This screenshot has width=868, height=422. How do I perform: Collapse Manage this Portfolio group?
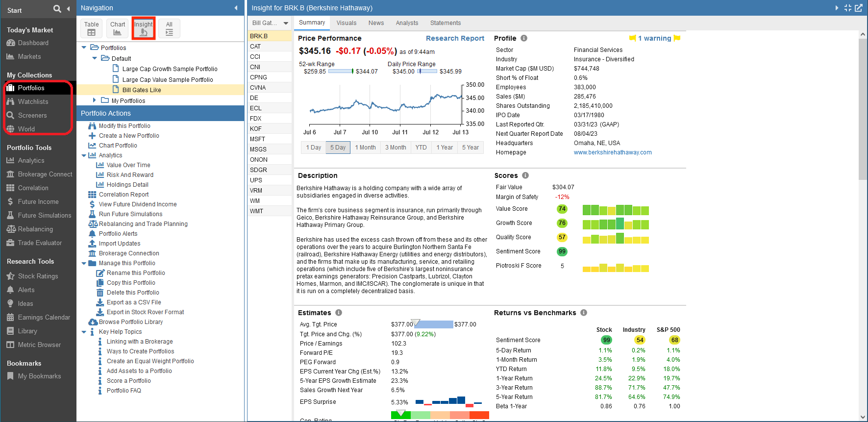[84, 263]
